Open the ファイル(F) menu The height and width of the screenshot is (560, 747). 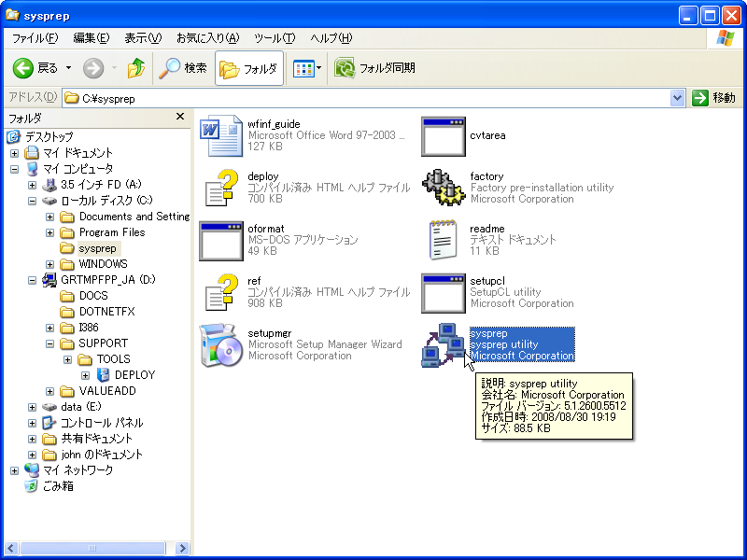tap(35, 38)
